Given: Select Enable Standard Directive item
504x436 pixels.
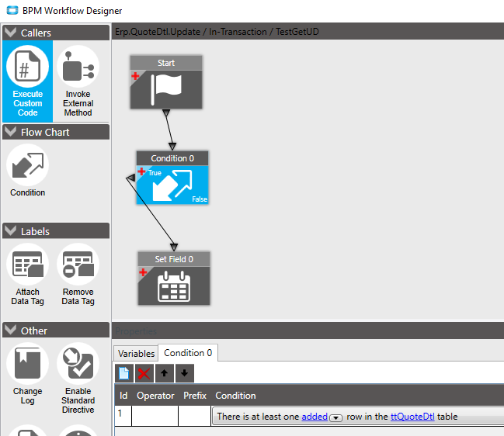Looking at the screenshot, I should (78, 379).
